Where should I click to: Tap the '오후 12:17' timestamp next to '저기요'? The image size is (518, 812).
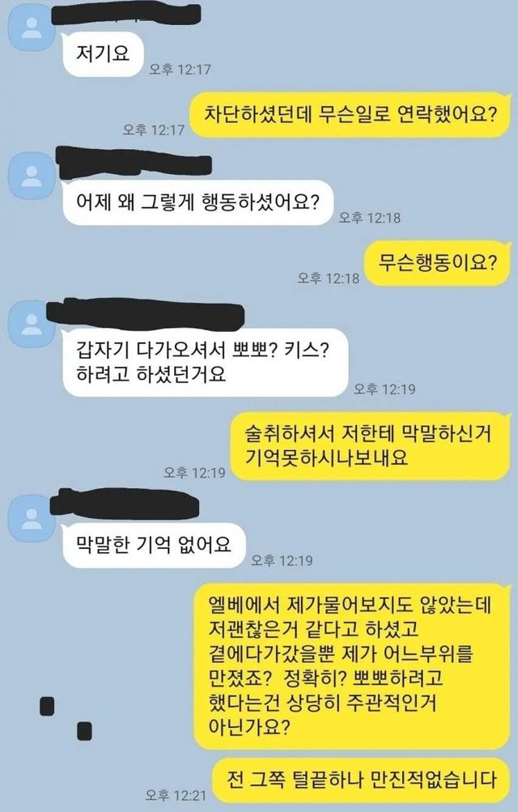(180, 69)
